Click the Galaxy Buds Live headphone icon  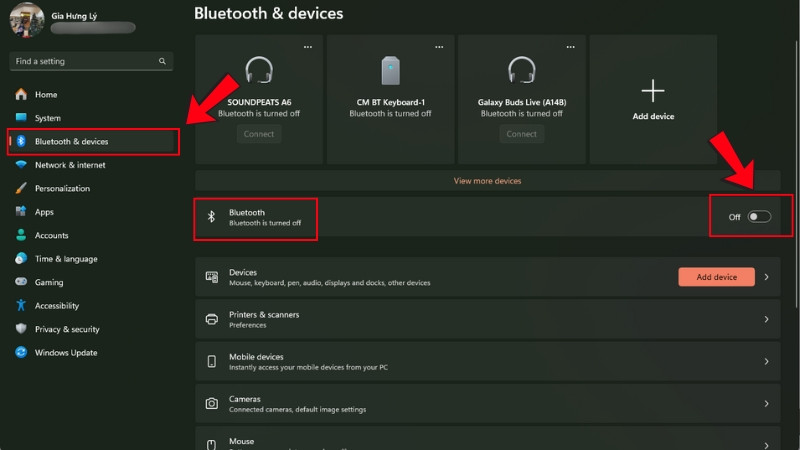(x=521, y=70)
